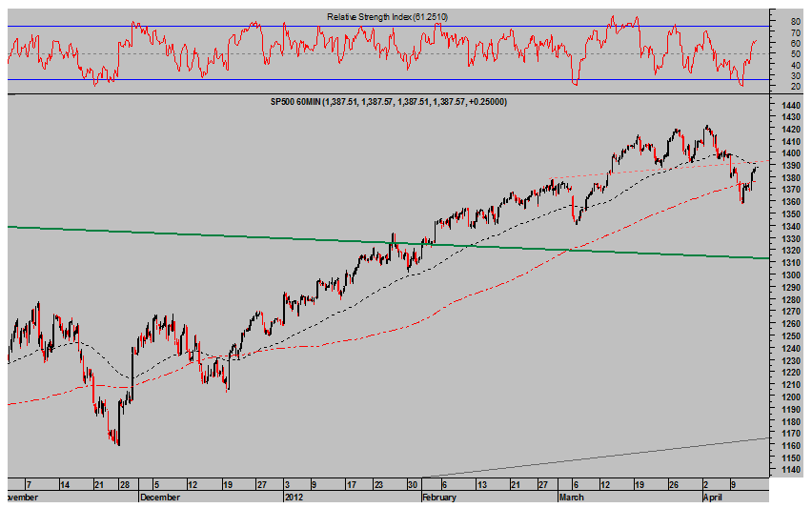Select the March month label

tap(571, 498)
